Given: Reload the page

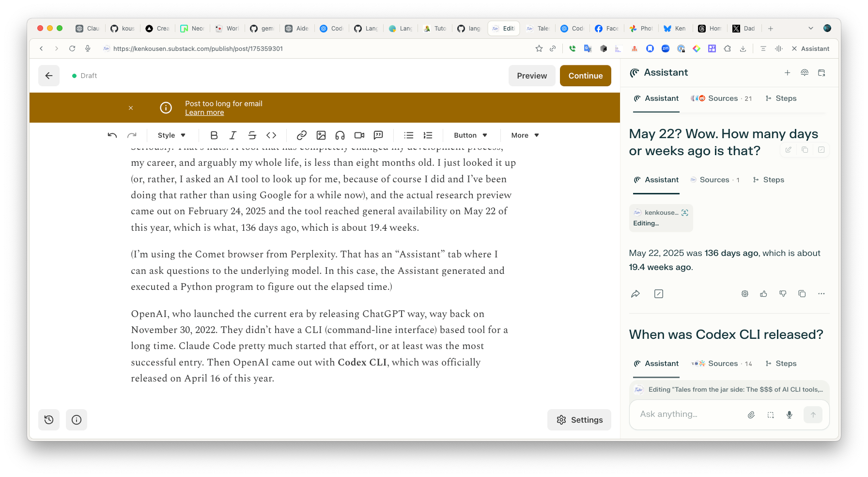Looking at the screenshot, I should 72,48.
